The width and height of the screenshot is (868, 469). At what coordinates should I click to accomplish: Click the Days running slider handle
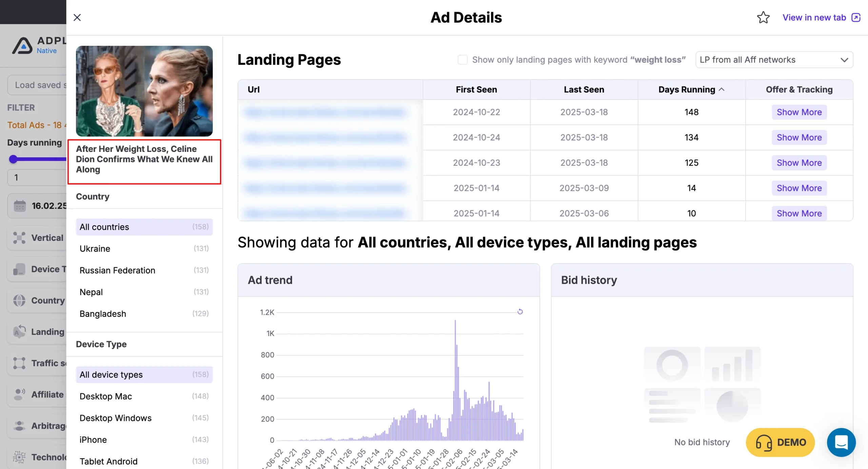click(13, 159)
